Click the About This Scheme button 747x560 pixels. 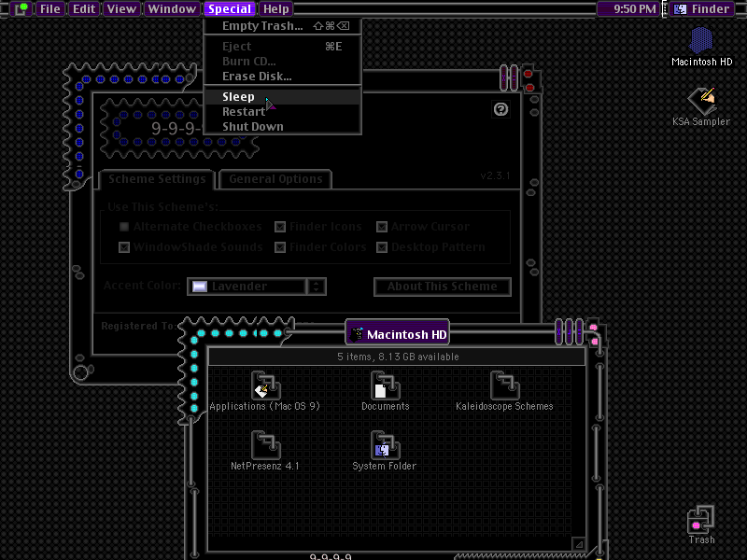pos(442,287)
